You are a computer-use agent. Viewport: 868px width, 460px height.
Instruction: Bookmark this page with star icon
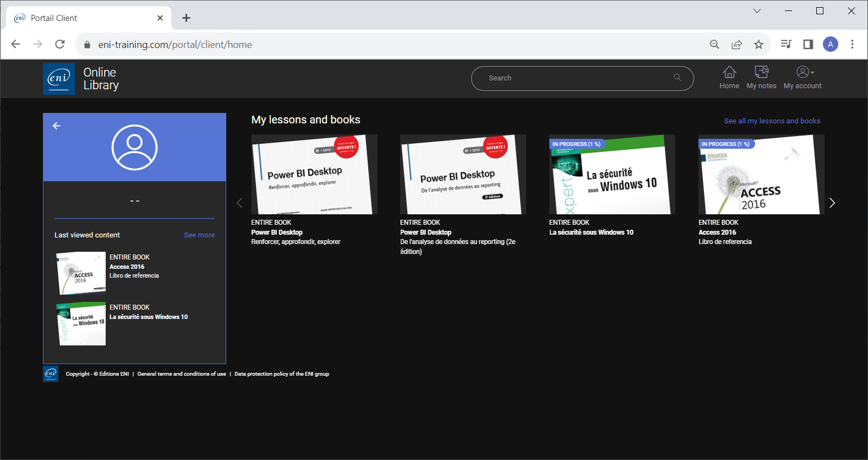758,45
